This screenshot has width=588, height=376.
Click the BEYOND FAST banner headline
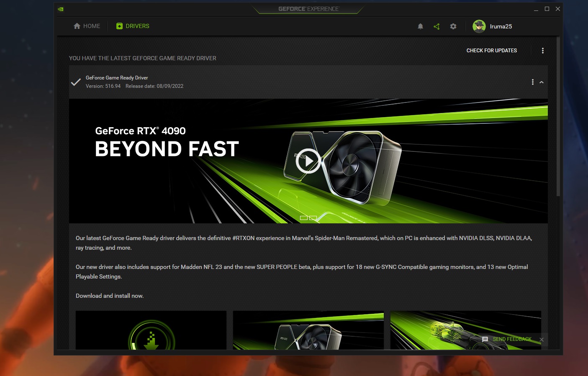click(167, 149)
